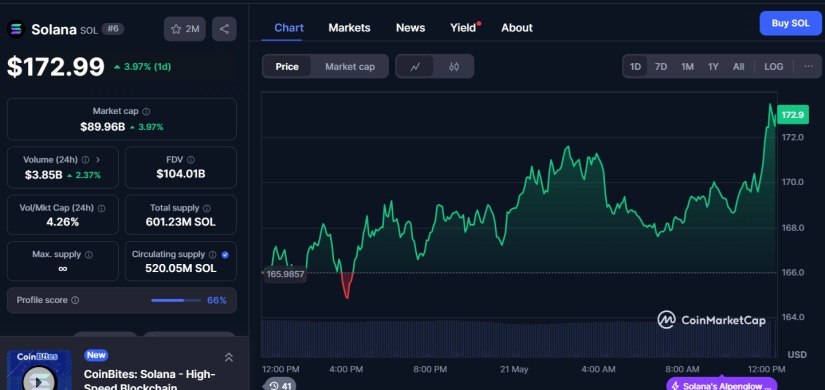825x390 pixels.
Task: Click the Profile score progress bar
Action: 176,301
